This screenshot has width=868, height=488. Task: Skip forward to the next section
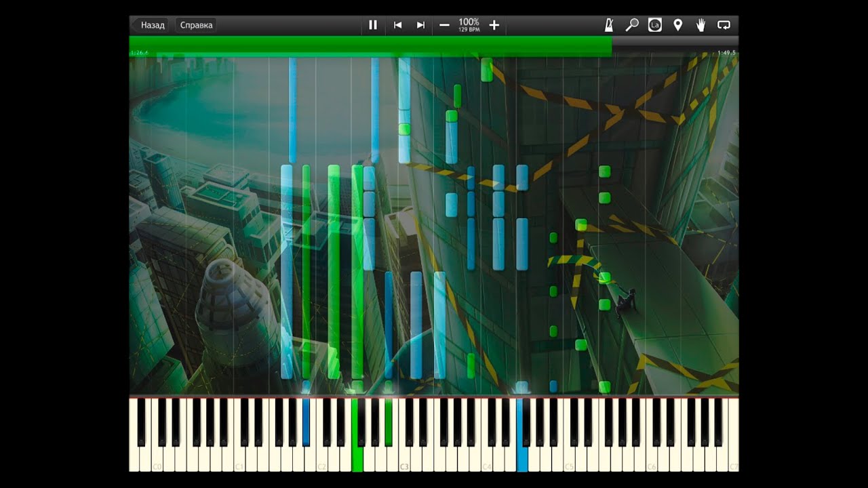click(420, 25)
